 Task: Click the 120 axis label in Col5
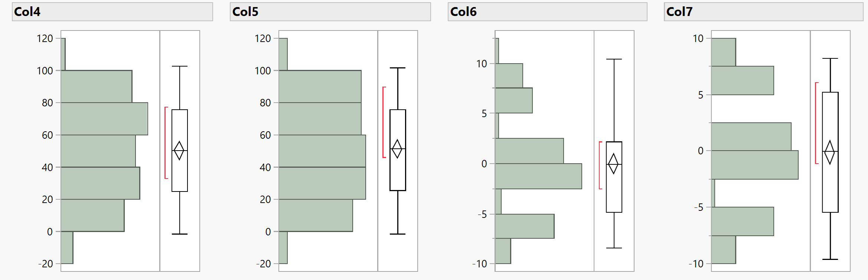[x=262, y=38]
